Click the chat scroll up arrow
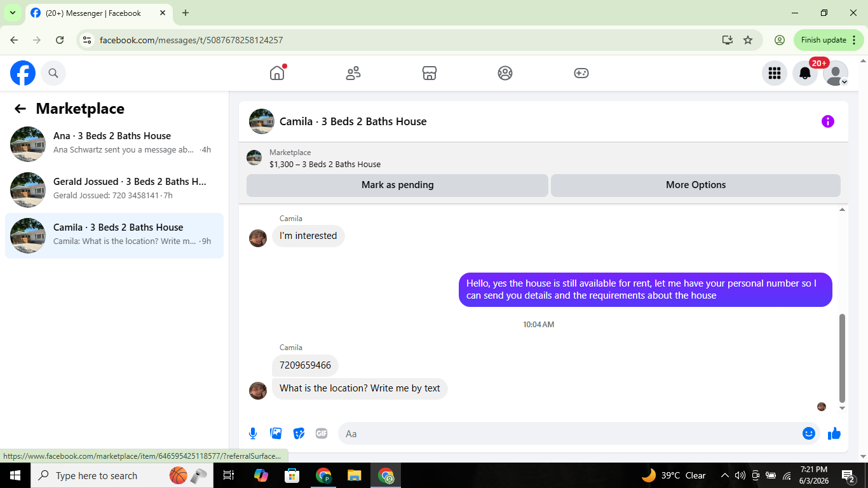Image resolution: width=868 pixels, height=488 pixels. 843,209
